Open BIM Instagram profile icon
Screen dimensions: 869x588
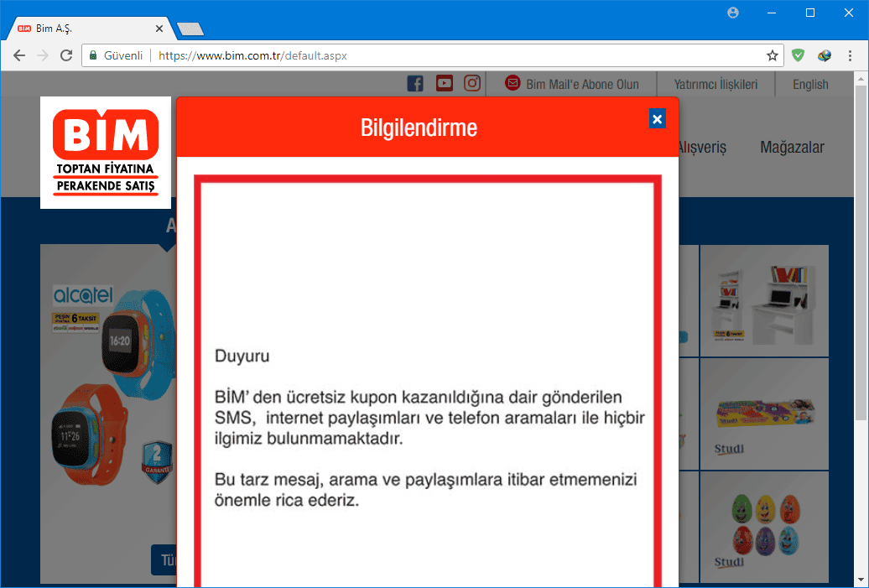point(472,83)
